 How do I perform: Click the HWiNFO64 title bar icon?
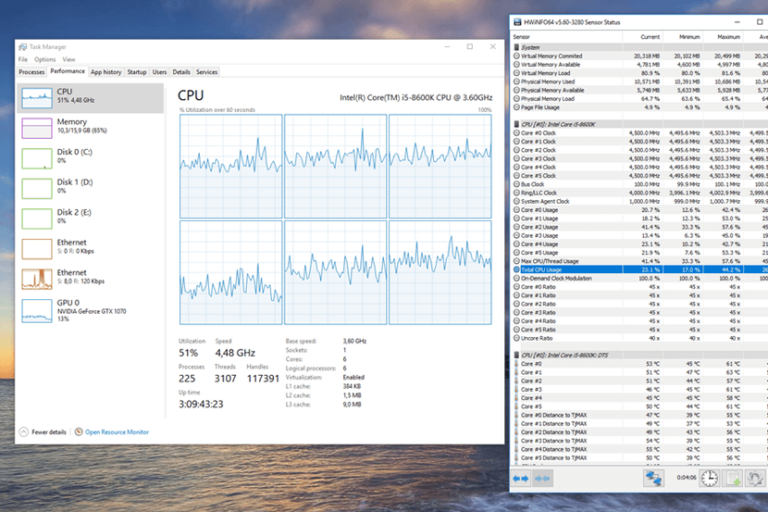click(517, 22)
